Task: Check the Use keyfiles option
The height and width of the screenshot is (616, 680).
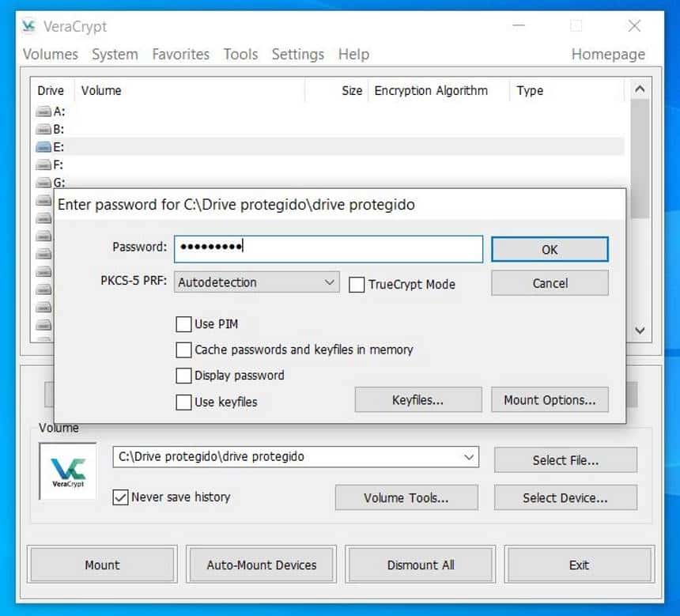Action: [183, 402]
